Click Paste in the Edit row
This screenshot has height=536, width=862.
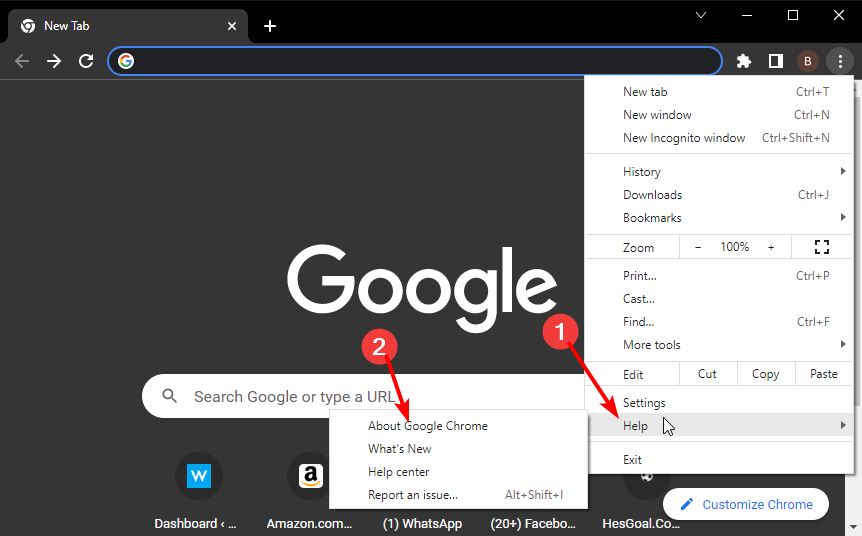pyautogui.click(x=824, y=374)
